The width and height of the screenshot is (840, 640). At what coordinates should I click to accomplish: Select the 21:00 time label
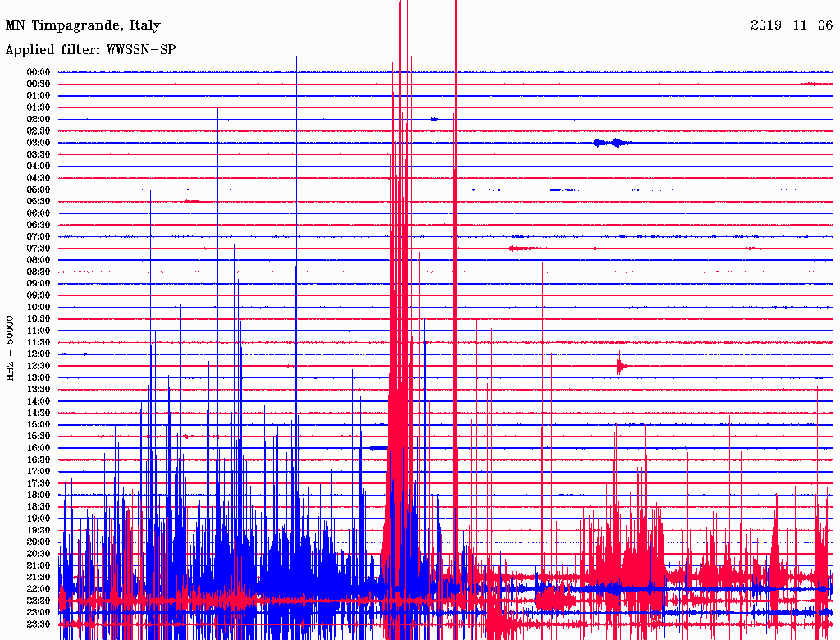pos(39,565)
